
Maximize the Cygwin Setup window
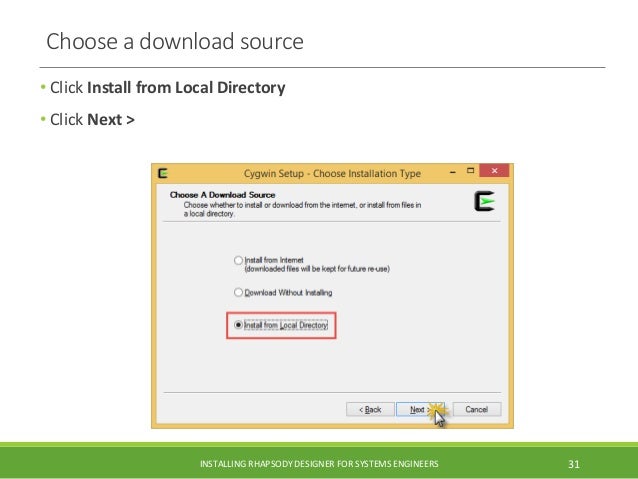pyautogui.click(x=471, y=171)
